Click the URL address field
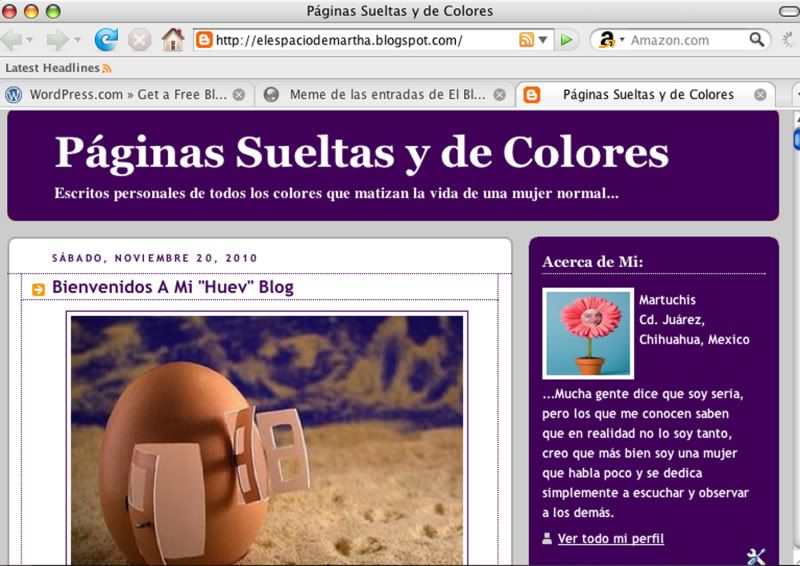The image size is (800, 566). [x=360, y=40]
